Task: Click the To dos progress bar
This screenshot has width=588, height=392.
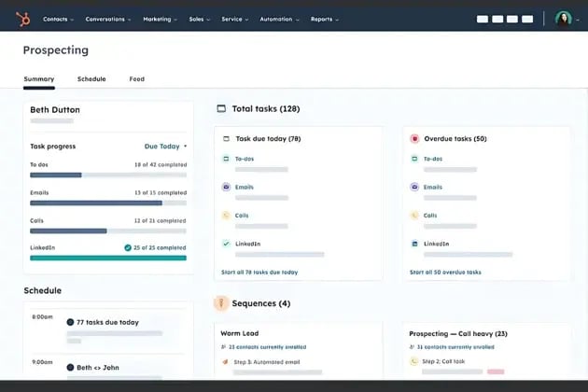Action: [x=108, y=175]
